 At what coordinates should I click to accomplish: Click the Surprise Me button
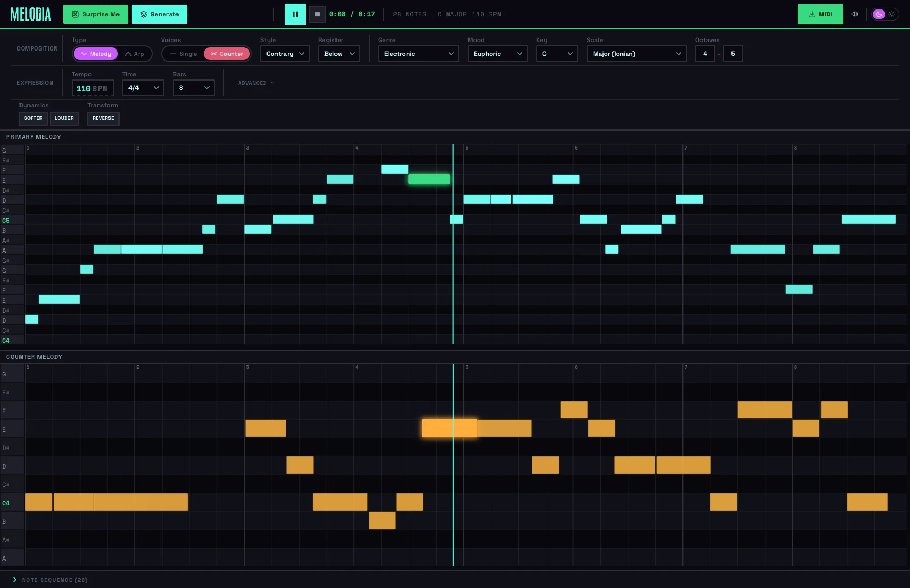click(x=96, y=14)
